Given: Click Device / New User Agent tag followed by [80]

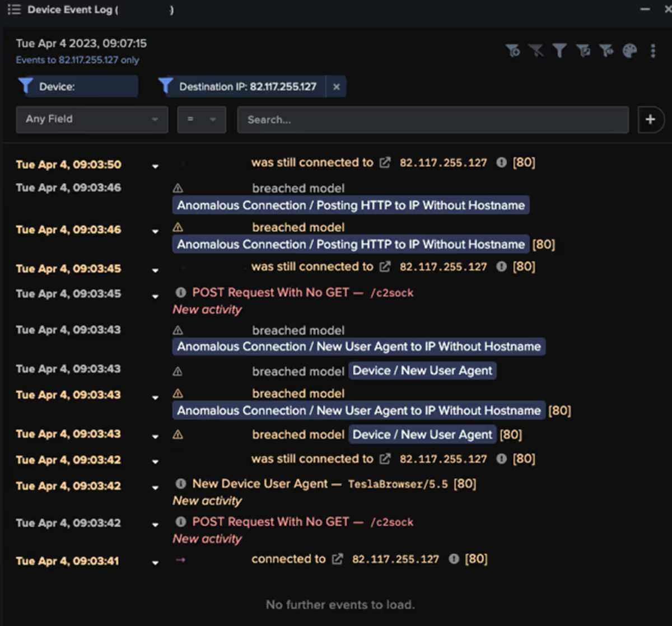Looking at the screenshot, I should click(422, 435).
